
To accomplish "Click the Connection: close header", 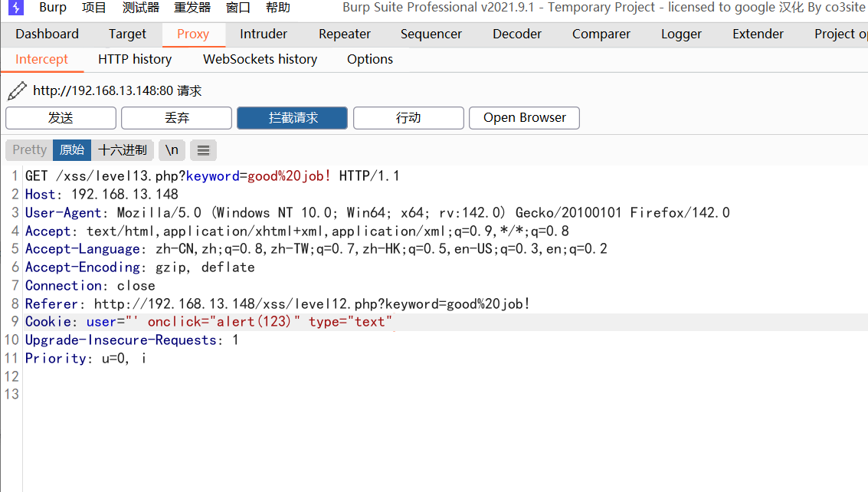I will tap(90, 286).
